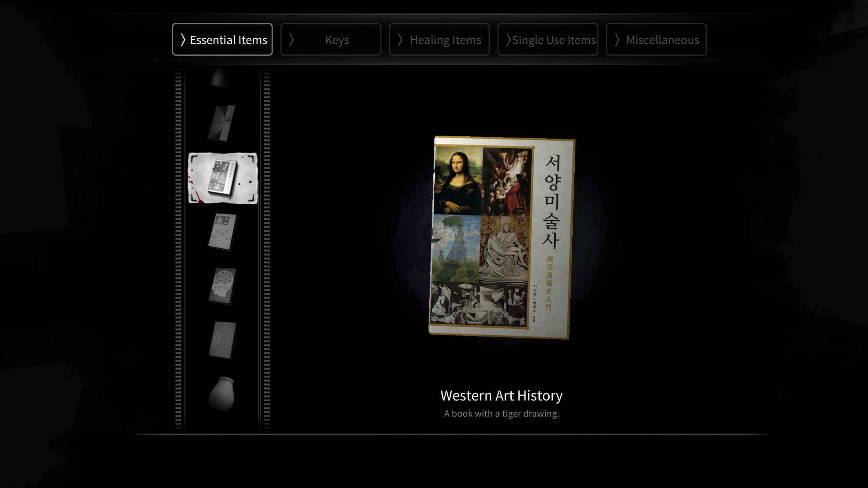Click the tiger drawing description text
Screen dimensions: 868x488
pos(501,413)
